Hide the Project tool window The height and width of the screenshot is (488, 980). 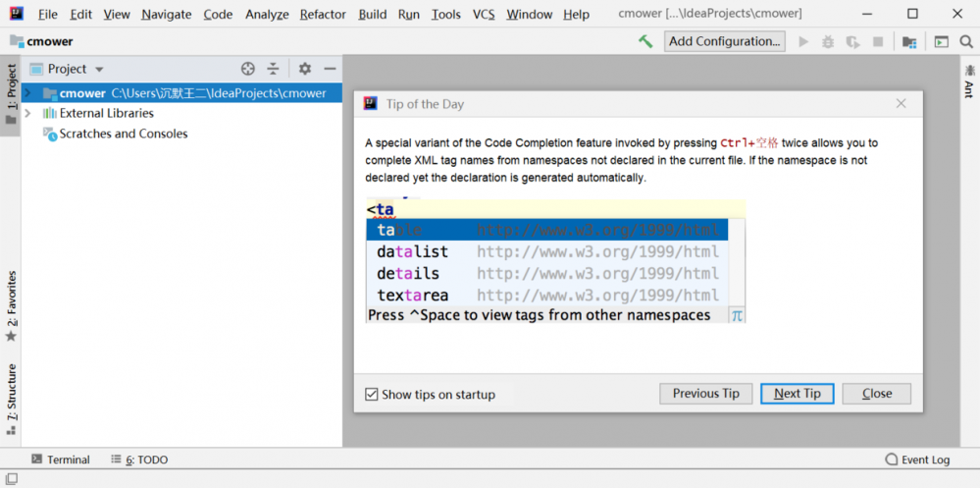[x=330, y=69]
